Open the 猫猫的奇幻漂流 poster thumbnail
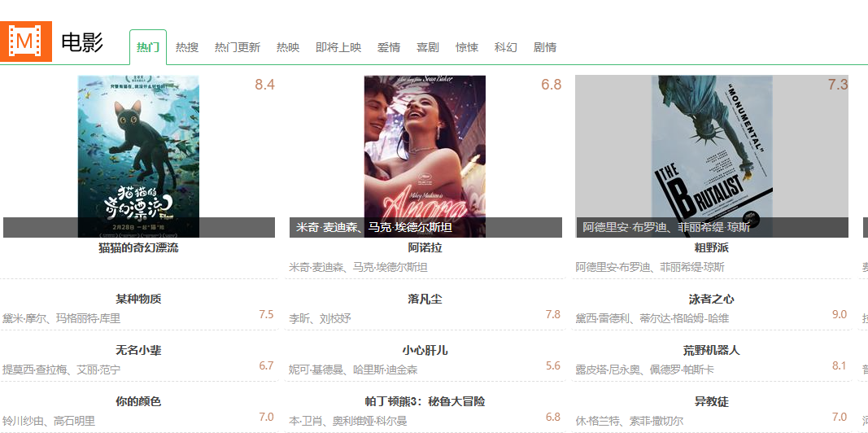Screen dimensions: 868x433 tap(138, 156)
